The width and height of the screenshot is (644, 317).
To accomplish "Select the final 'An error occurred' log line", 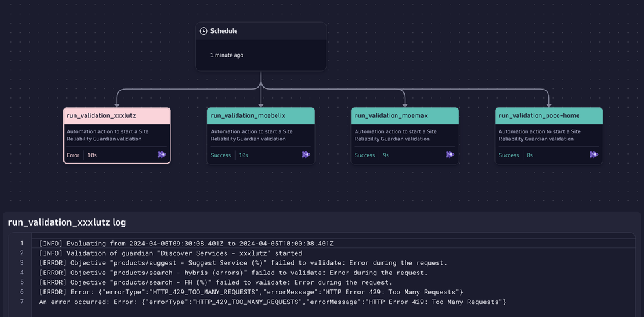I will tap(272, 302).
